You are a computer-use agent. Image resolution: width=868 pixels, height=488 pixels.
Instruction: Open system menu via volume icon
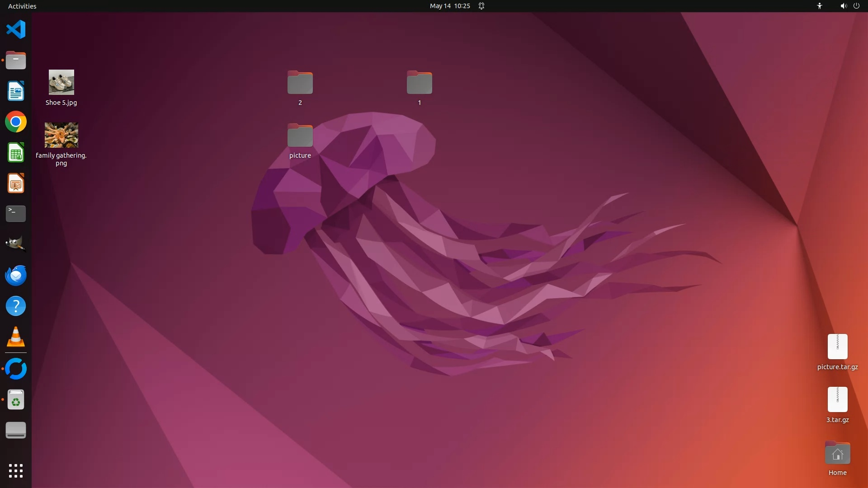(x=843, y=6)
